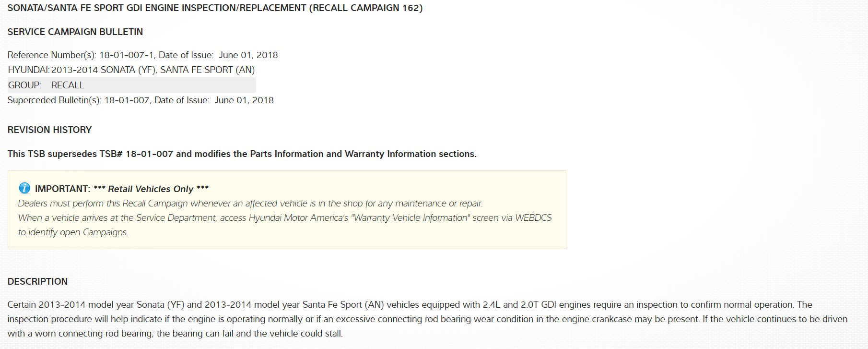The image size is (868, 349).
Task: Click the bold TSB supersedes statement
Action: (242, 154)
